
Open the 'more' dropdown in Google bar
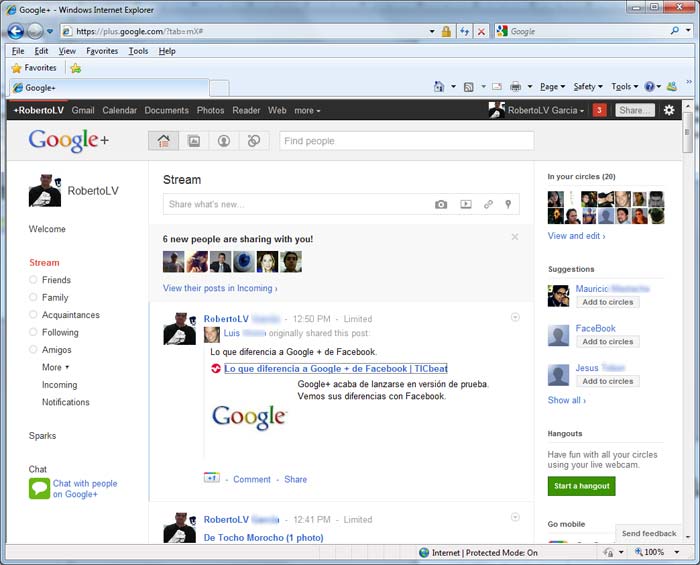[307, 110]
